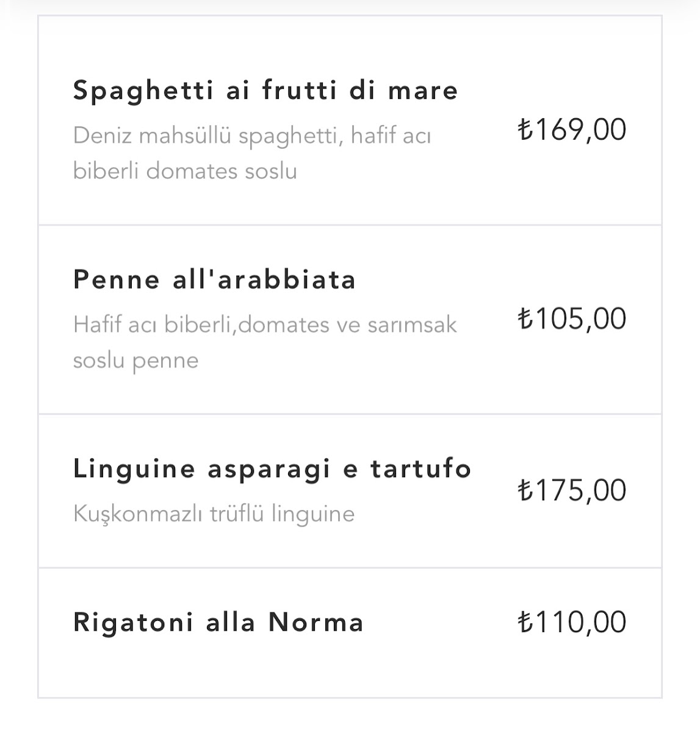Tap the lira symbol beside 110,00
This screenshot has width=700, height=732.
tap(525, 622)
